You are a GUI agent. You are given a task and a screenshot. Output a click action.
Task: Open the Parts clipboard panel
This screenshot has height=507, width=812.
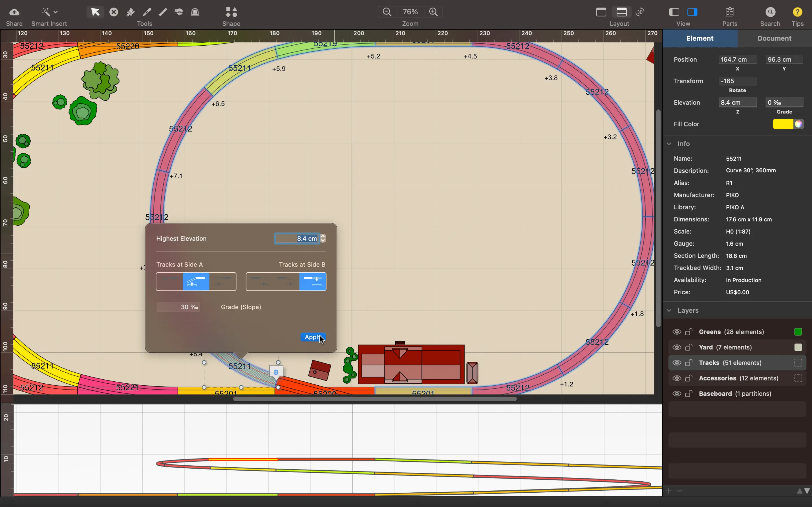point(730,12)
